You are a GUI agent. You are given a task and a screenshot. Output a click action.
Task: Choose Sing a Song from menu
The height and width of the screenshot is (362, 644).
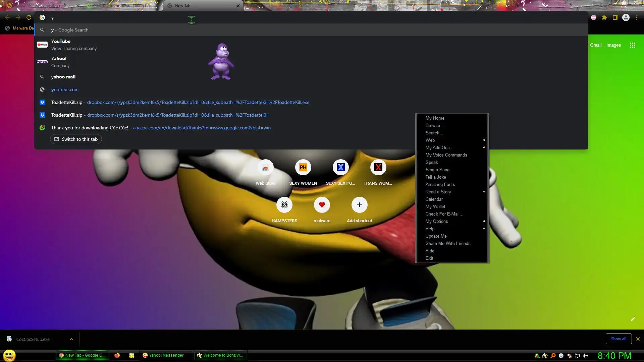point(437,170)
